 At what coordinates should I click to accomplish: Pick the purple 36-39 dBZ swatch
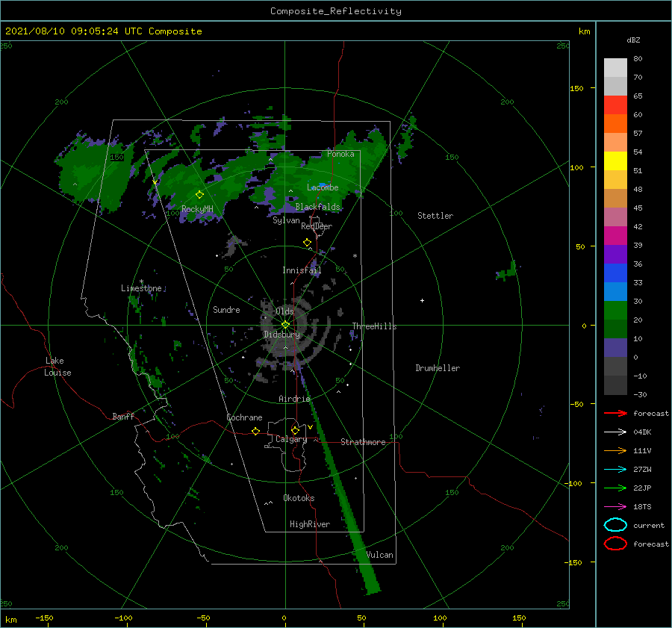pos(615,254)
